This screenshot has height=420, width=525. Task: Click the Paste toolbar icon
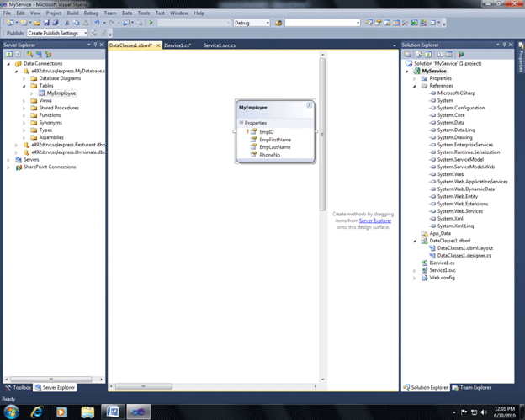(86, 23)
